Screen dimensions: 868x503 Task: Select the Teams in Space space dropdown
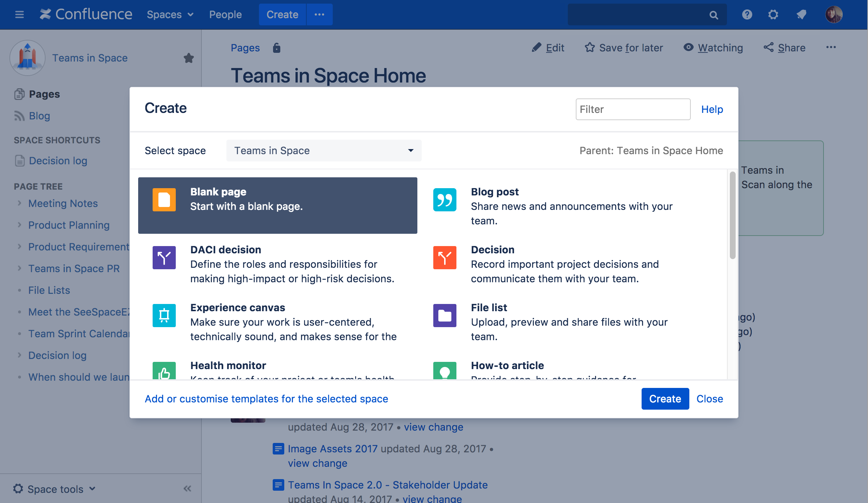[x=324, y=150]
